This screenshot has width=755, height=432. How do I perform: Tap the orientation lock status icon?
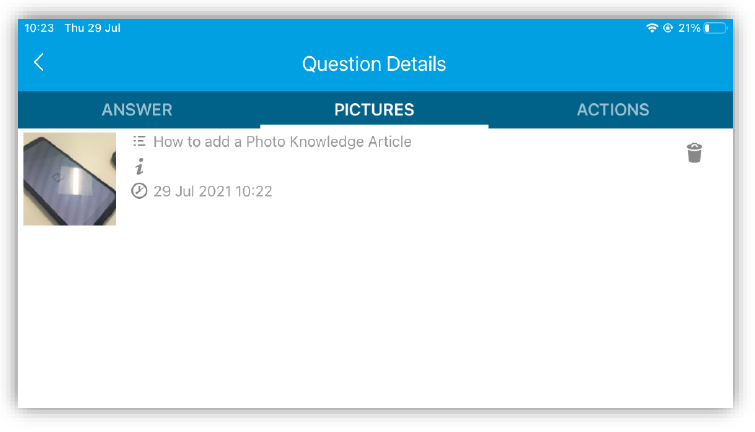coord(667,28)
